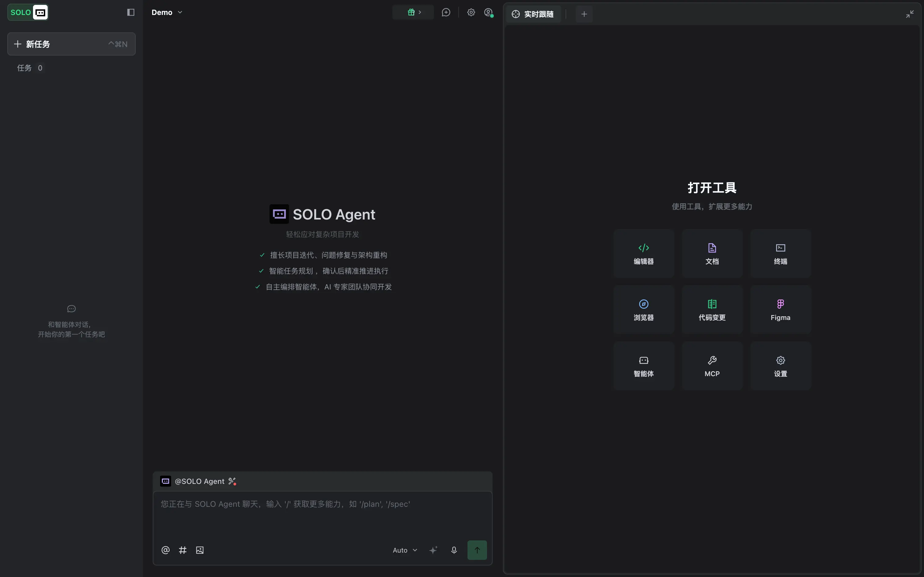Viewport: 924px width, 577px height.
Task: Open the Auto model dropdown
Action: pos(405,550)
